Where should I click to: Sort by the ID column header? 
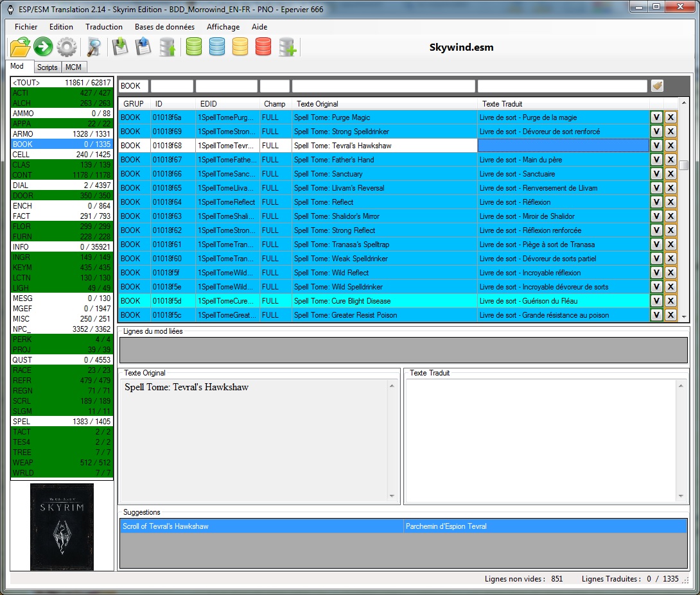173,104
